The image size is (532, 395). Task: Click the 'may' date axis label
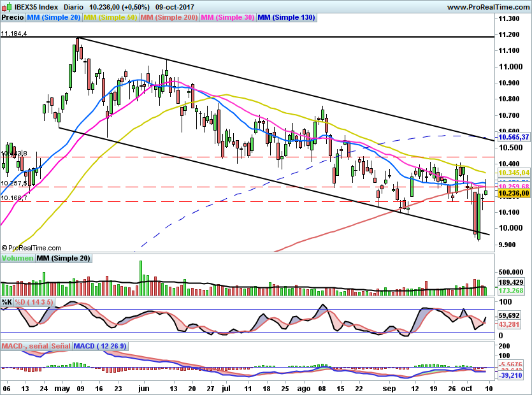(x=62, y=389)
